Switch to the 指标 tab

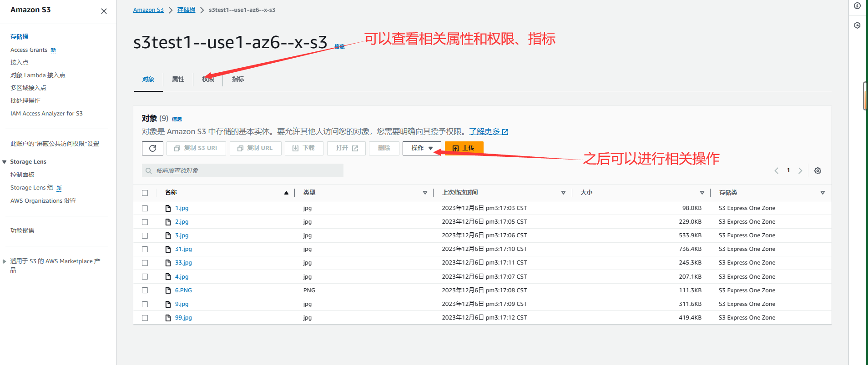point(238,80)
